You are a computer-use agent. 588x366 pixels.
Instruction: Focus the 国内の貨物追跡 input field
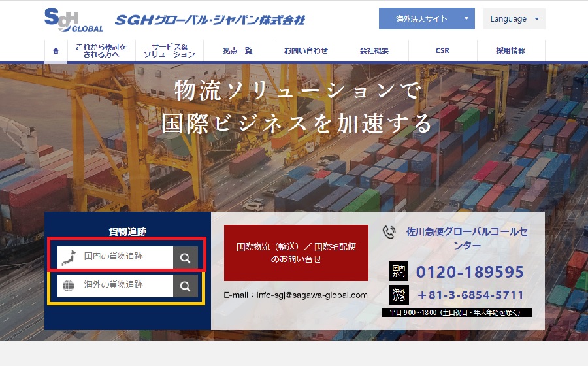pos(115,258)
